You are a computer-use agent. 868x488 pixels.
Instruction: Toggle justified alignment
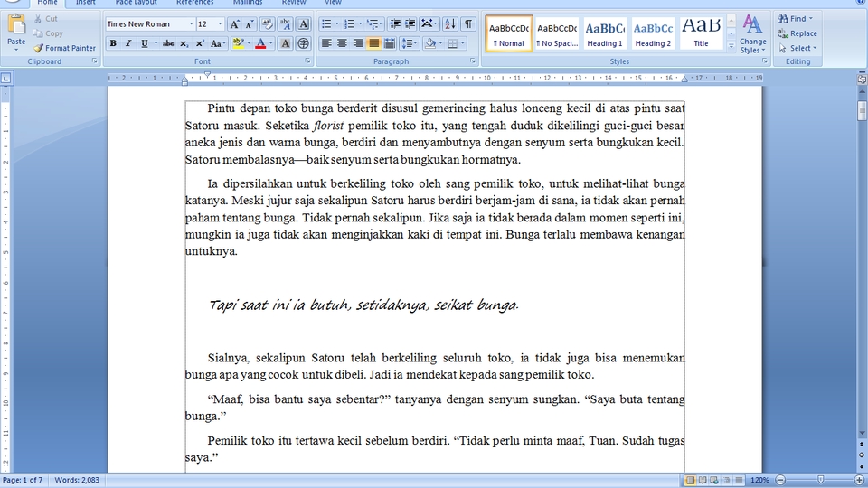pos(373,43)
